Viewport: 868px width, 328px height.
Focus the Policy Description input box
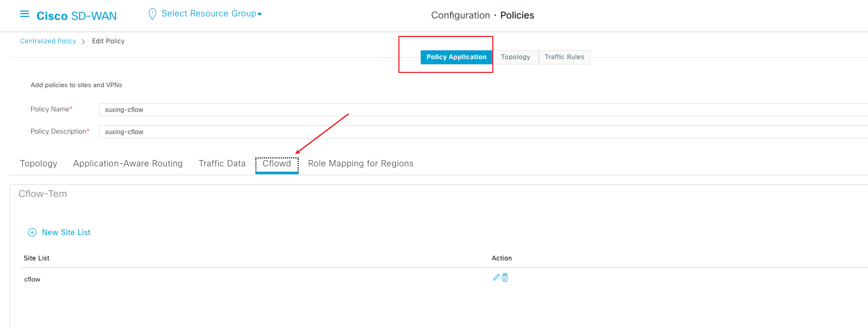pos(475,132)
